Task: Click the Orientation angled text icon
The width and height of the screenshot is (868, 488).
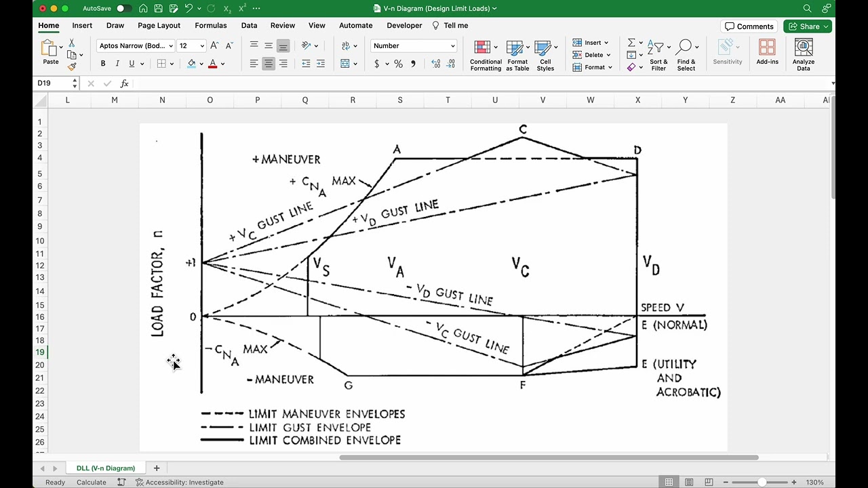Action: [x=306, y=45]
